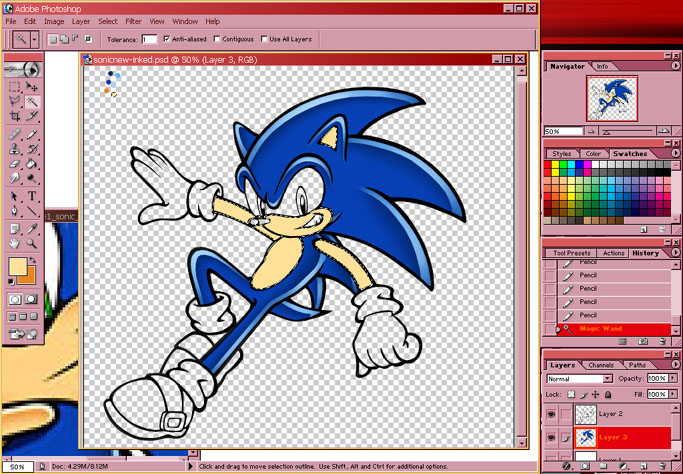Select the Zoom tool

[x=31, y=243]
